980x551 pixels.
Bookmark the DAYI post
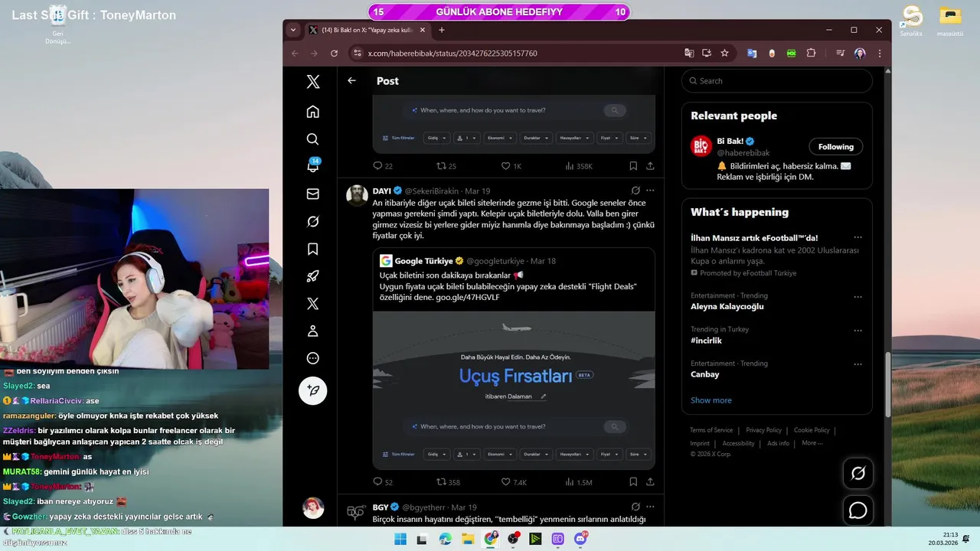[633, 482]
